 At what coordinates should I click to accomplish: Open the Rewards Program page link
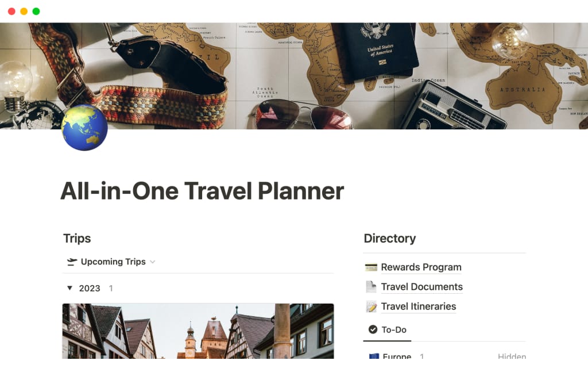(421, 267)
